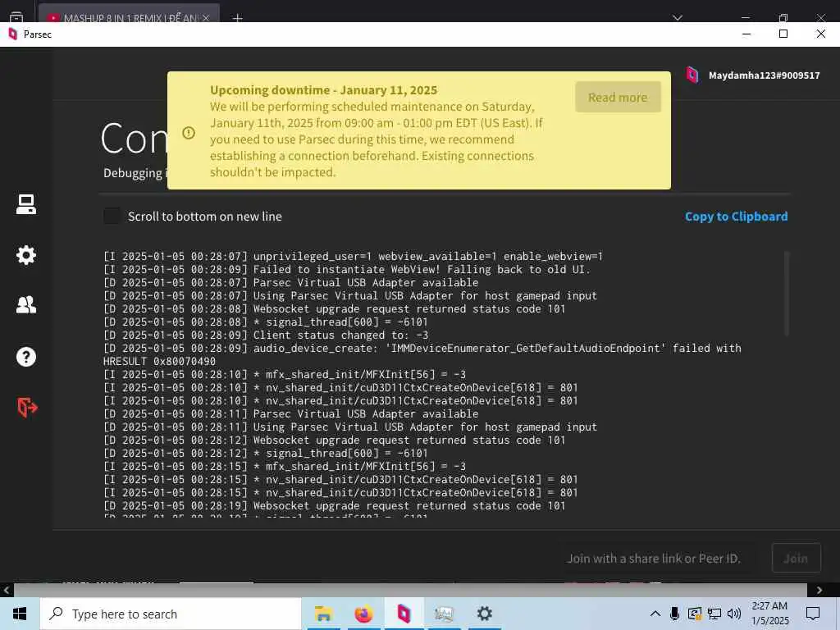Click 'Client status changed to: -3' log line
This screenshot has height=630, width=840.
pos(266,336)
